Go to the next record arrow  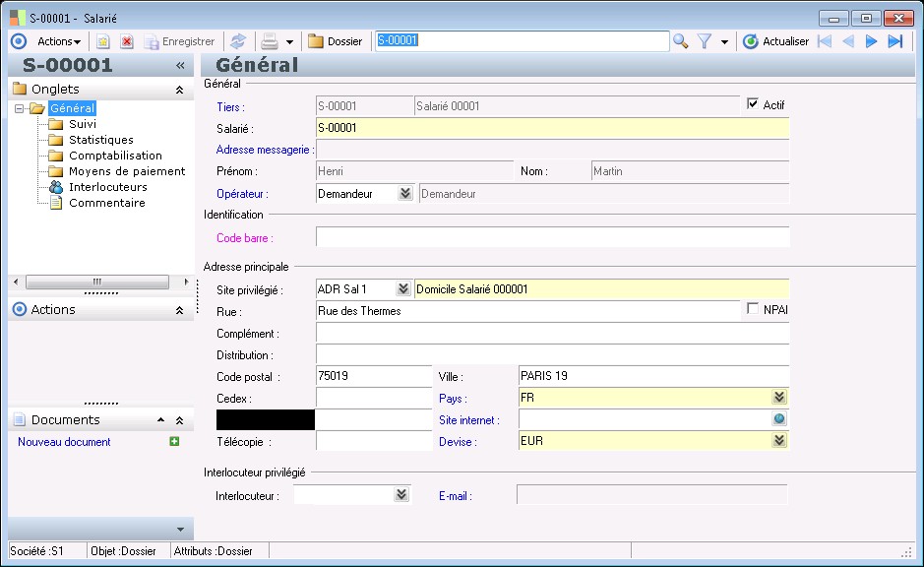[871, 41]
